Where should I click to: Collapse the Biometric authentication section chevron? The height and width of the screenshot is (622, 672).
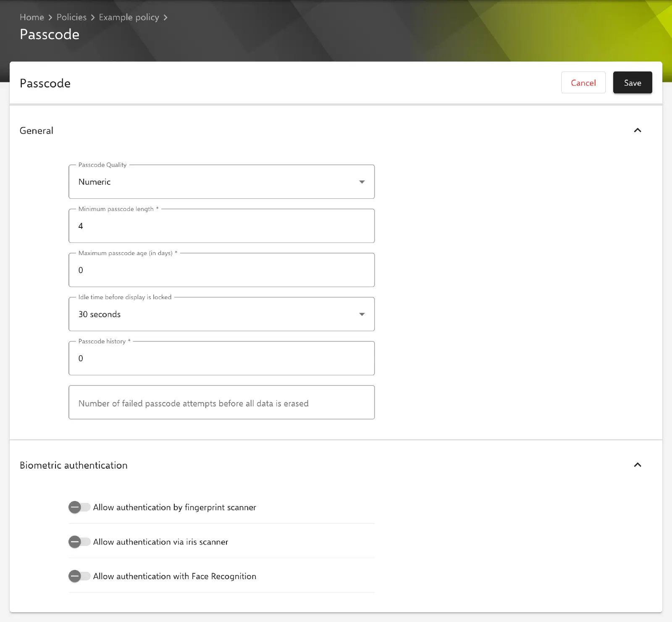[637, 465]
